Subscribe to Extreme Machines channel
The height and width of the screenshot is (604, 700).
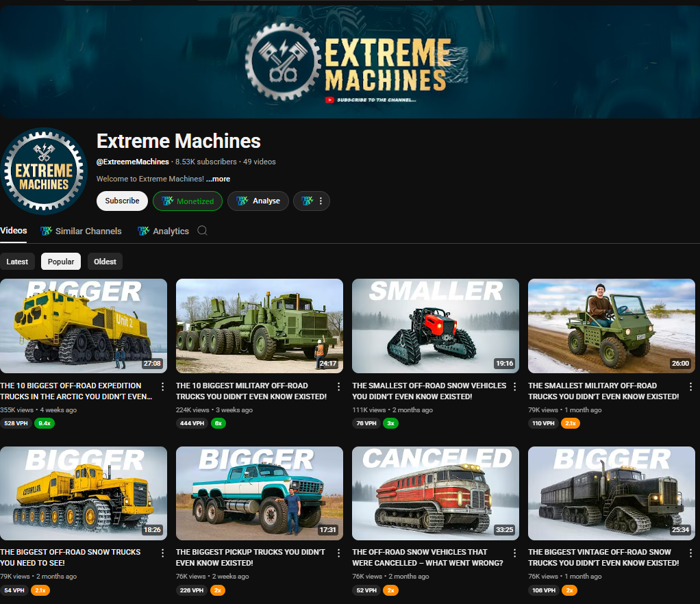tap(122, 201)
